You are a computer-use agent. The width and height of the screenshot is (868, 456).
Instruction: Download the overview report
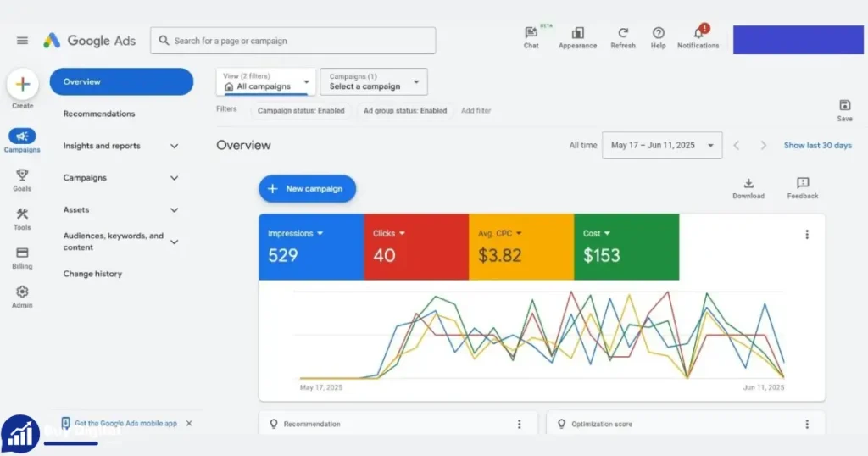pyautogui.click(x=748, y=188)
